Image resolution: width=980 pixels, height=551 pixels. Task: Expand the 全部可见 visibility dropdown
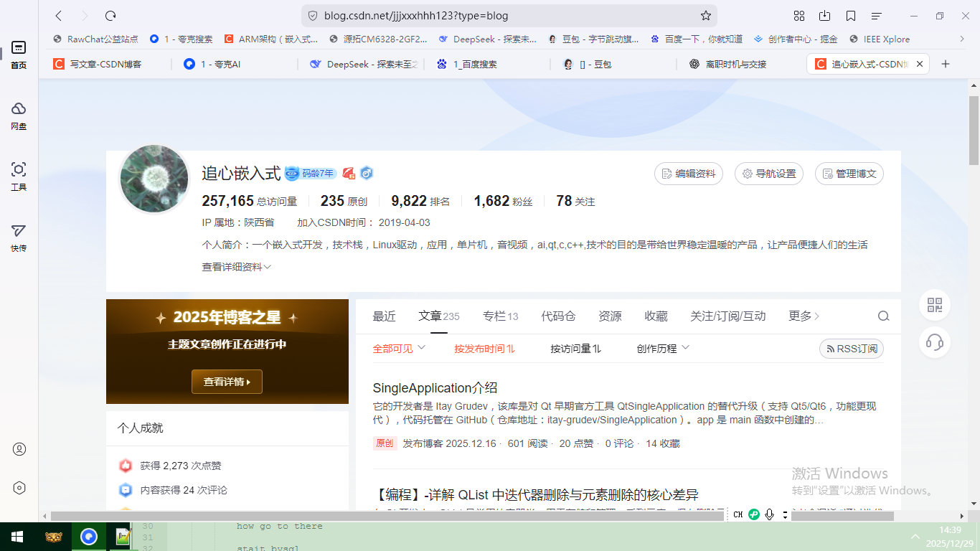pyautogui.click(x=399, y=348)
